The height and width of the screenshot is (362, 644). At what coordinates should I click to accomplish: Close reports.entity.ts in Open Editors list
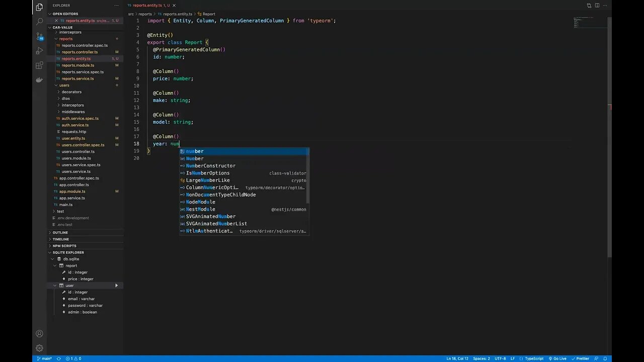(x=56, y=21)
